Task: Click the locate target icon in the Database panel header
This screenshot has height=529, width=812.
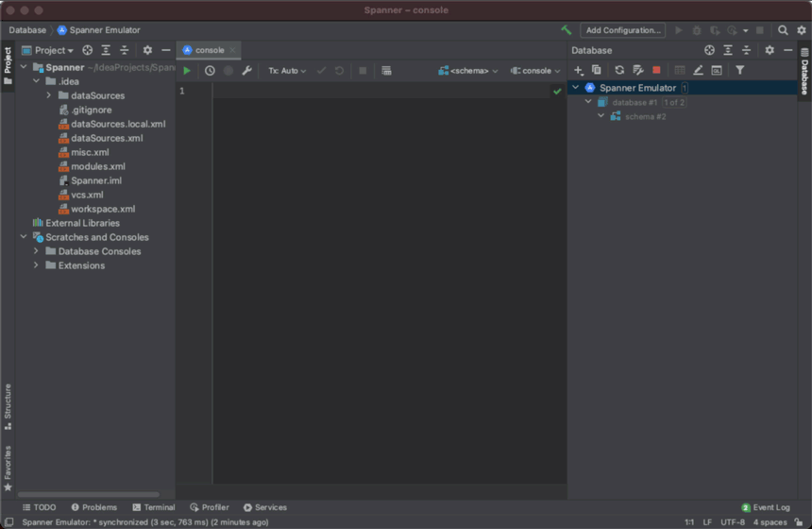Action: click(709, 50)
